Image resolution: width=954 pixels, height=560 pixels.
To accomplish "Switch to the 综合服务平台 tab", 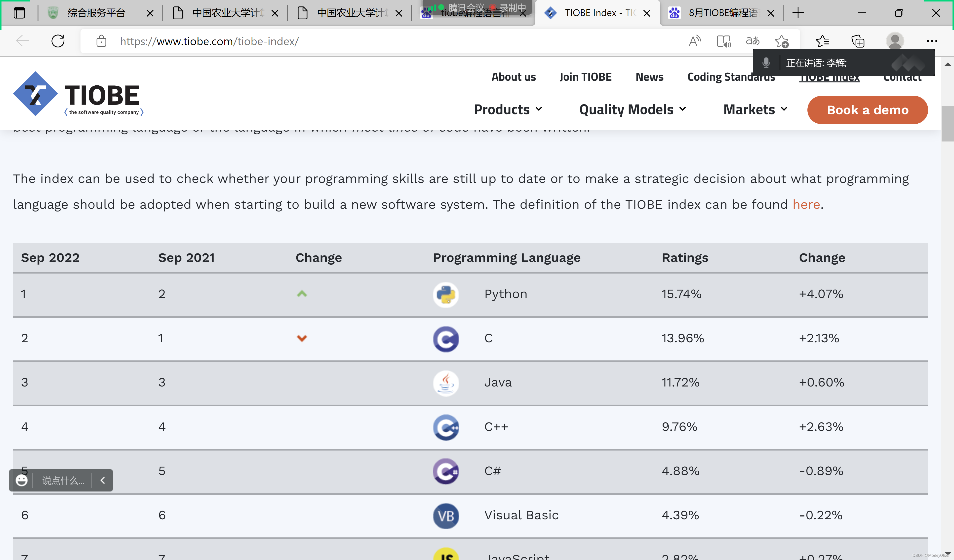I will pos(97,13).
